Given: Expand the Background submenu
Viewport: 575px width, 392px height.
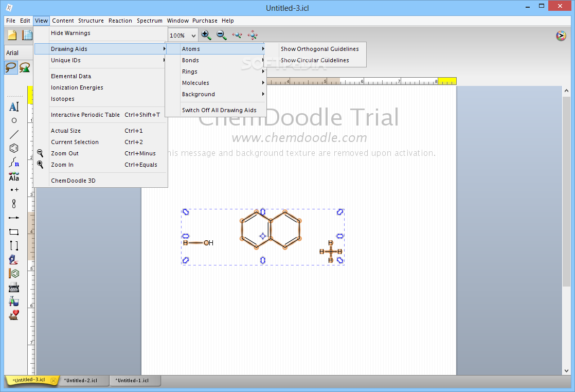Looking at the screenshot, I should click(215, 94).
